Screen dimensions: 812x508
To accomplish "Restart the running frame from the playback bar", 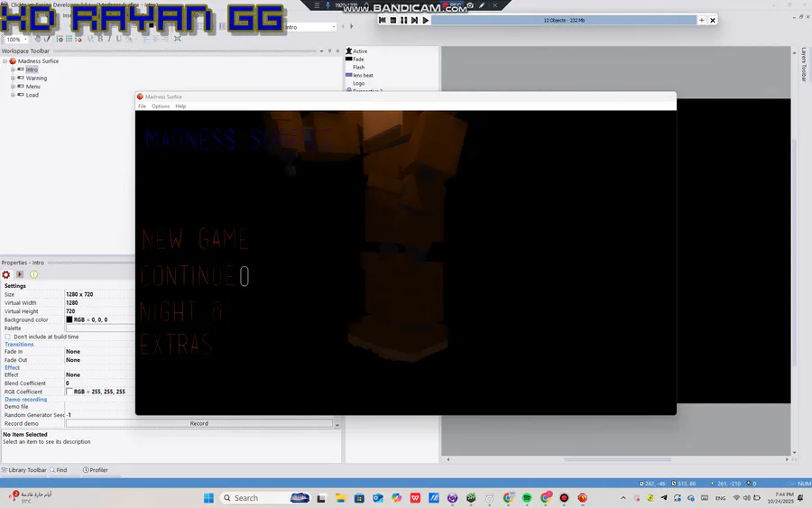I will [383, 20].
